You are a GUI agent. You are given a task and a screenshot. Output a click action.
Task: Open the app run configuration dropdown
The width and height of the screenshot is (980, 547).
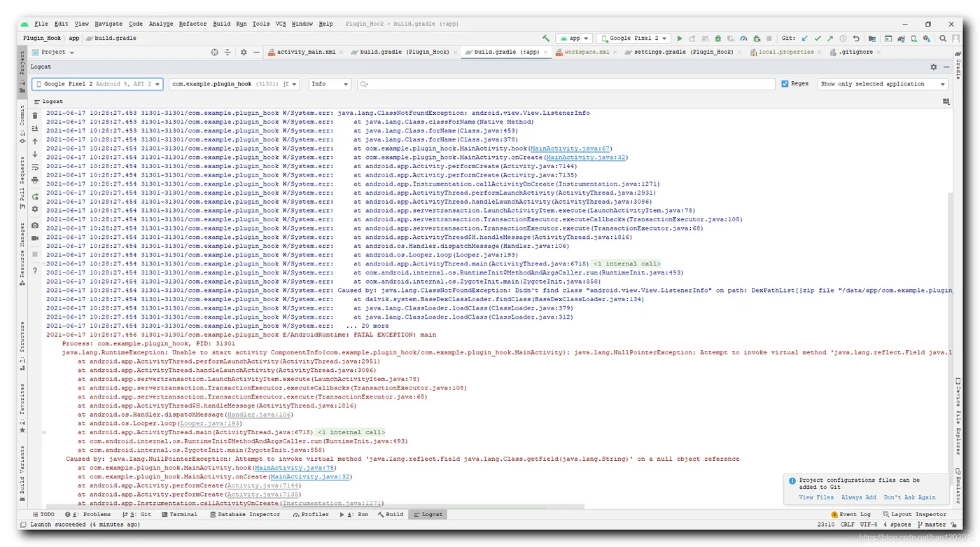pyautogui.click(x=574, y=39)
